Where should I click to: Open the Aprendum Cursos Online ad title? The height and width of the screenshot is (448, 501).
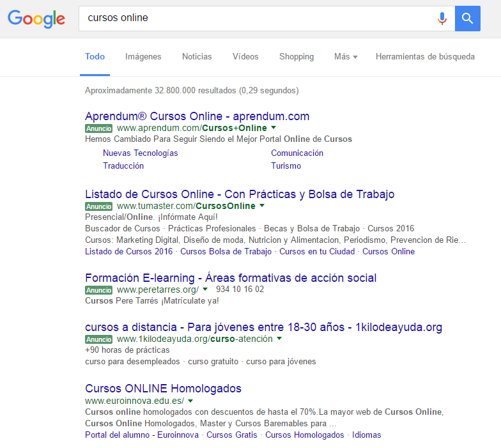(197, 116)
